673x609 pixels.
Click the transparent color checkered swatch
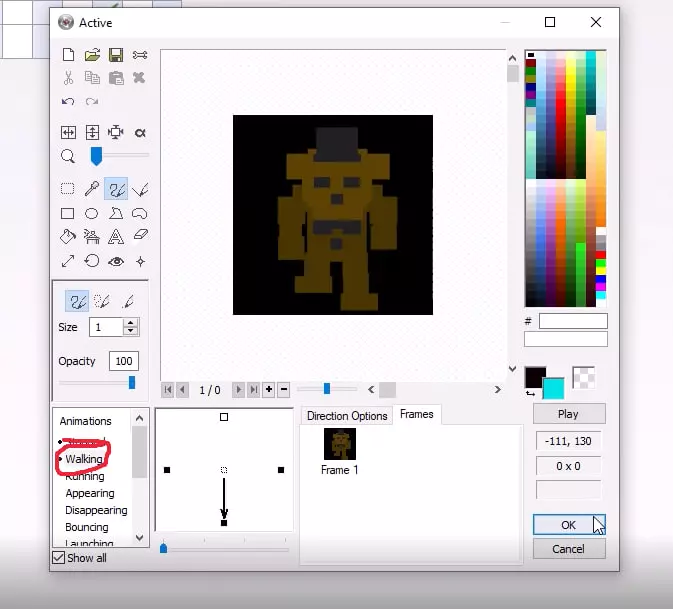(584, 378)
